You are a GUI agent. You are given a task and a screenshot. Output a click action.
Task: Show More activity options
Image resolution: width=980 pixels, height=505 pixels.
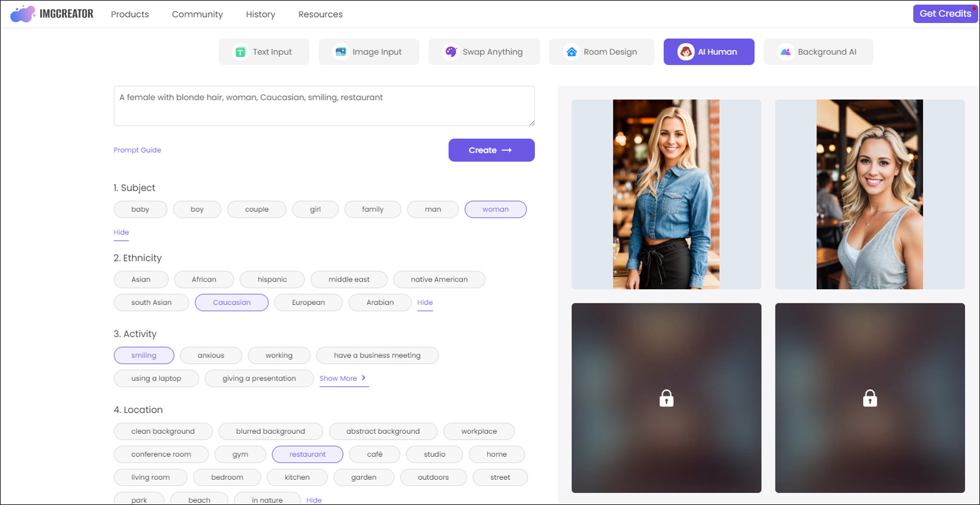pyautogui.click(x=343, y=378)
